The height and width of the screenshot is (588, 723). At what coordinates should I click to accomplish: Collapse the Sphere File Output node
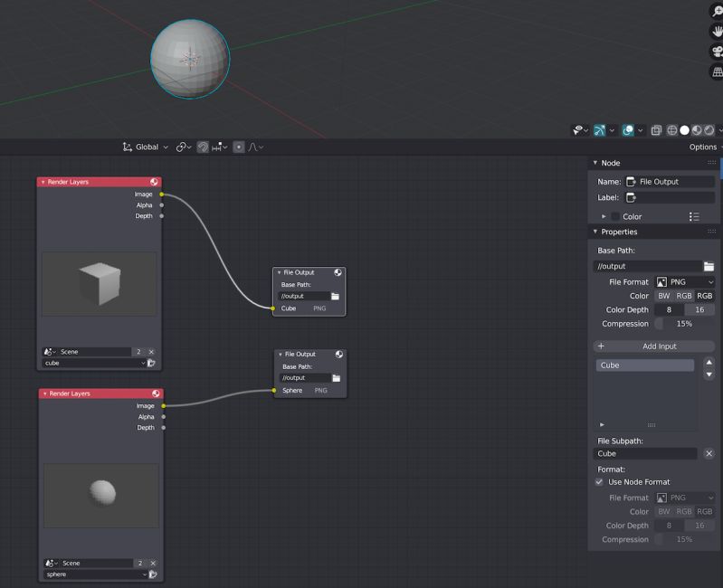281,355
